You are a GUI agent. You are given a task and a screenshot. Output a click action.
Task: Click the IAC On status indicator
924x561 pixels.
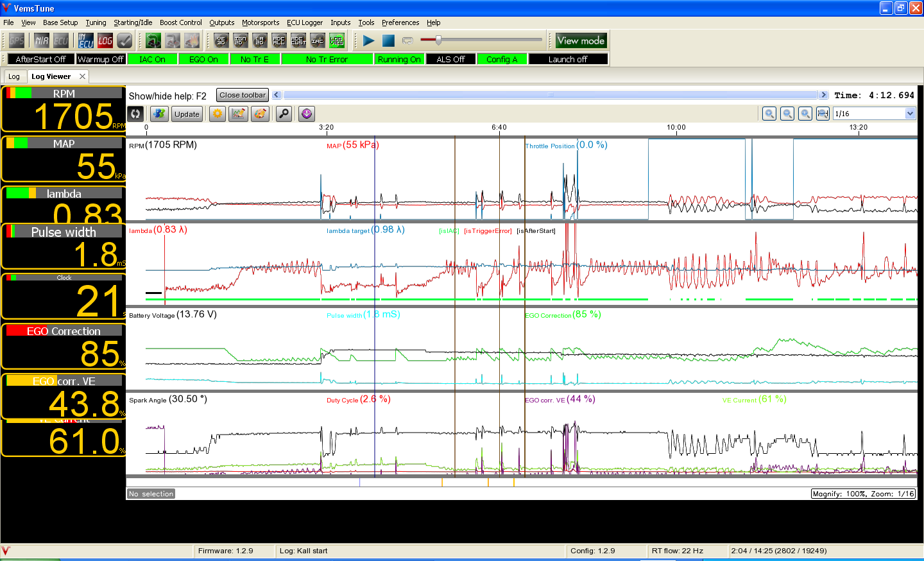pyautogui.click(x=152, y=59)
